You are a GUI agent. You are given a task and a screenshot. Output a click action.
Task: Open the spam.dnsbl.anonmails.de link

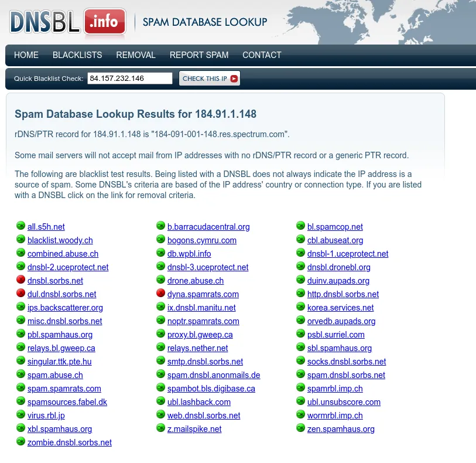[x=214, y=375]
